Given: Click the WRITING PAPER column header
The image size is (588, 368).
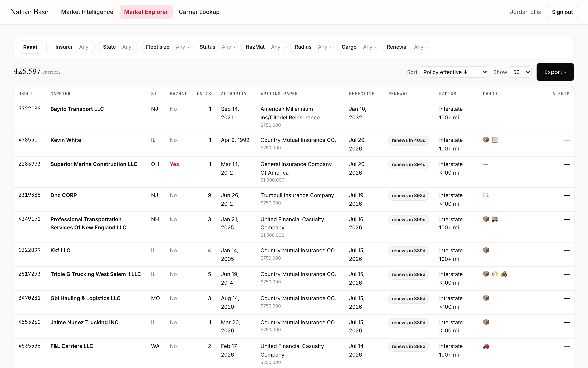Looking at the screenshot, I should 279,94.
